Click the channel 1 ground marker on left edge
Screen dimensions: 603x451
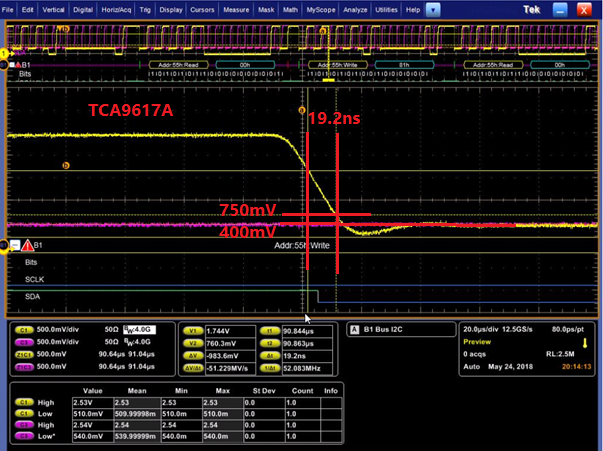4,53
